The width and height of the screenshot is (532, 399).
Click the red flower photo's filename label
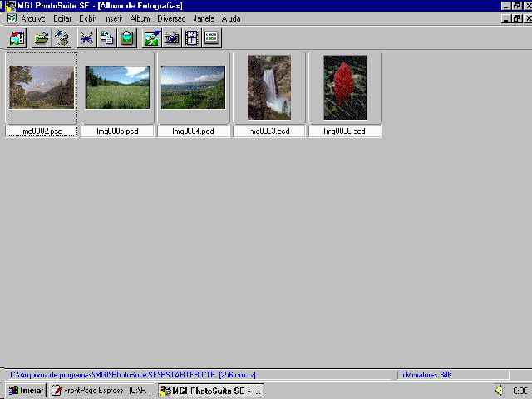click(345, 131)
